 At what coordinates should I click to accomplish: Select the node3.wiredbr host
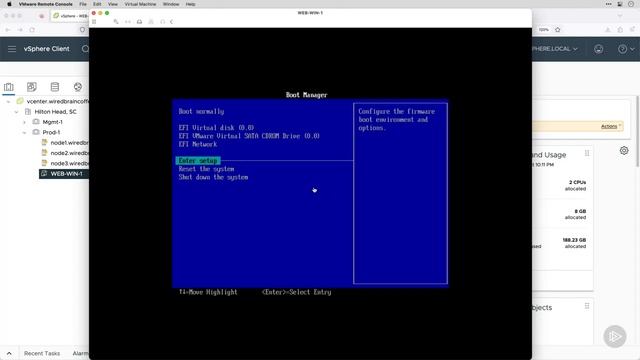click(69, 163)
